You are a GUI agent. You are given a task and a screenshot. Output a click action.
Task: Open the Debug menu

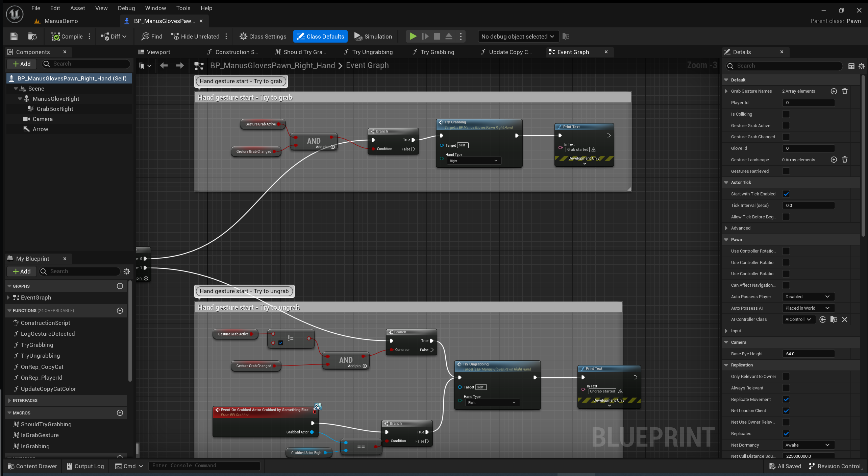pyautogui.click(x=126, y=8)
